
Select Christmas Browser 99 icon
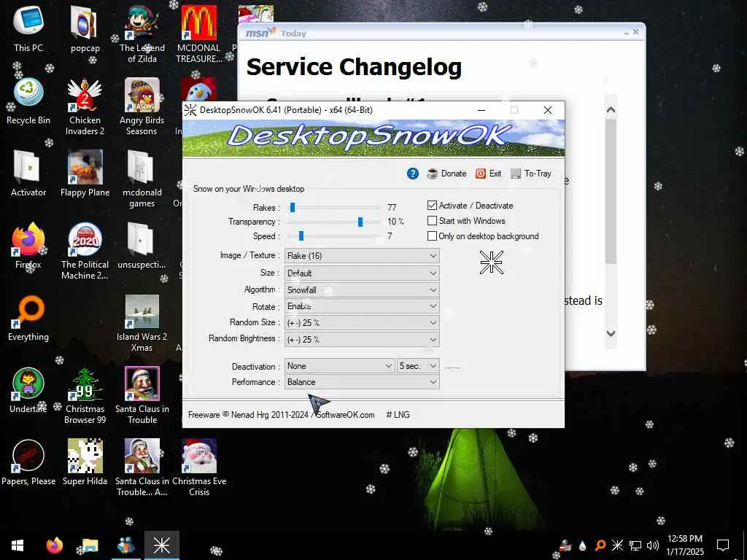coord(85,396)
